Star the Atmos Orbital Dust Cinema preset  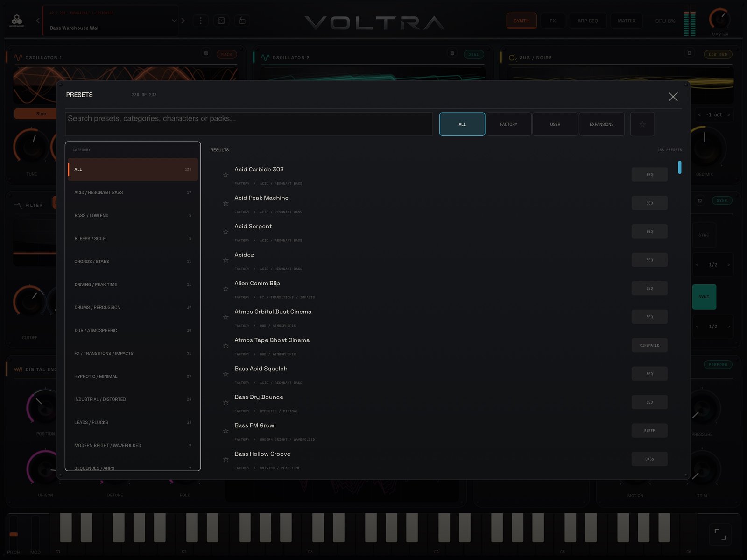(x=226, y=317)
